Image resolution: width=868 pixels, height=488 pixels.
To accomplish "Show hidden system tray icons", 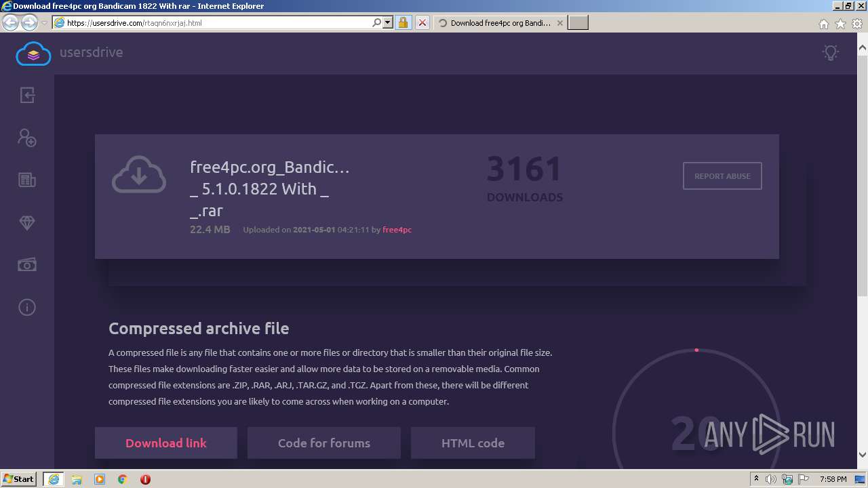I will click(x=756, y=479).
